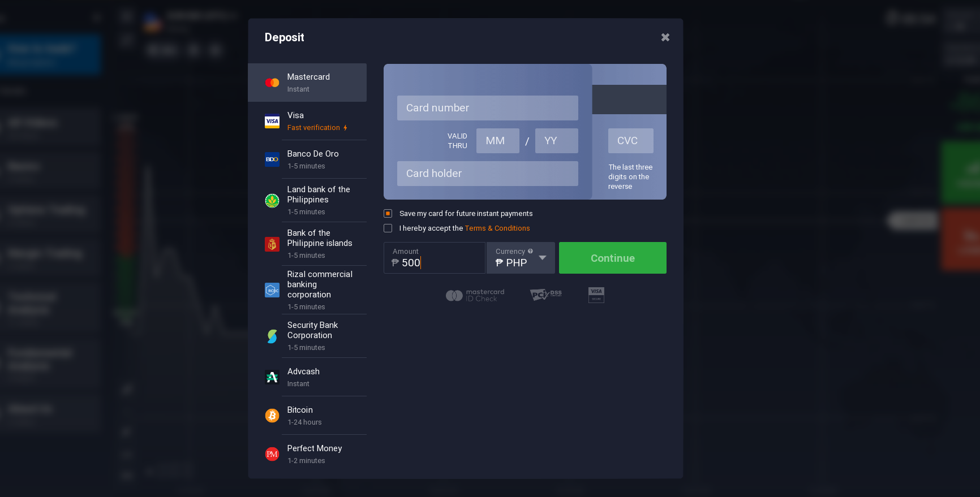Click the RCBC bank logo icon
The image size is (980, 497).
(272, 290)
